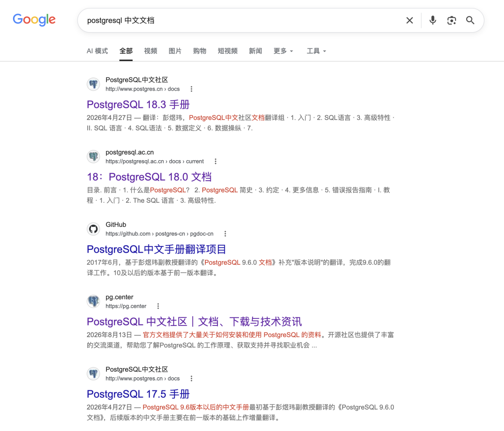Open more options for PostgreSQL 17.5 手册 result

click(x=191, y=378)
